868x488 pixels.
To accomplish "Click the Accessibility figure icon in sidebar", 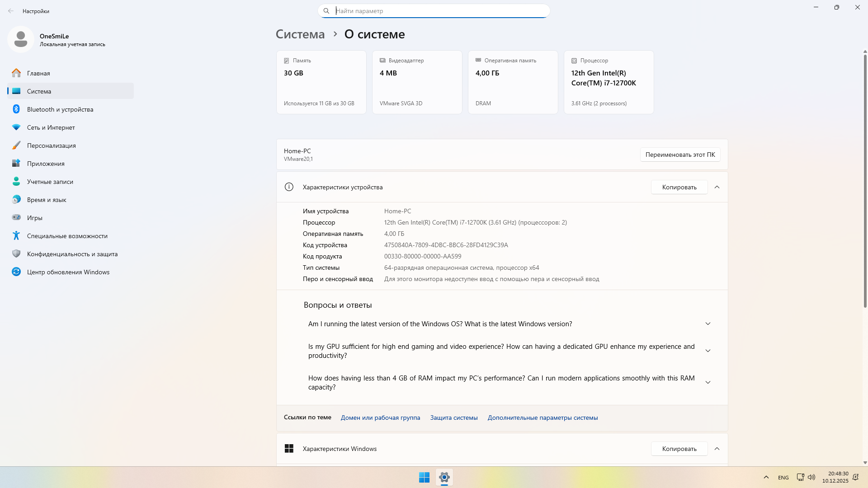I will point(16,236).
